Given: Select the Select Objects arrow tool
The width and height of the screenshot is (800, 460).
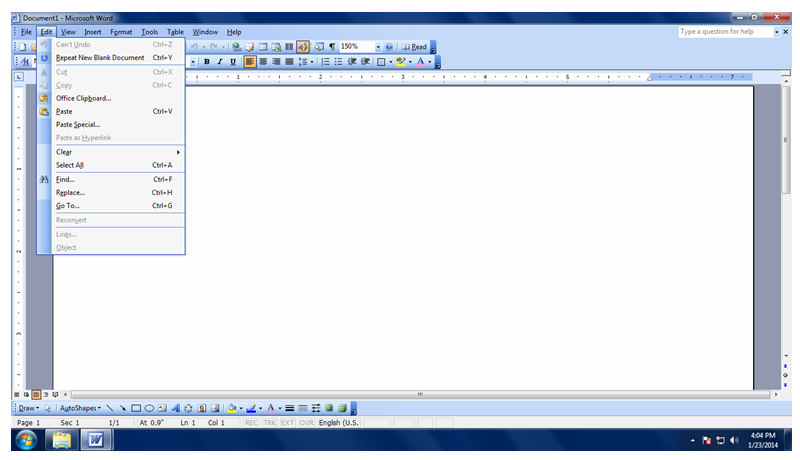Looking at the screenshot, I should pyautogui.click(x=48, y=408).
